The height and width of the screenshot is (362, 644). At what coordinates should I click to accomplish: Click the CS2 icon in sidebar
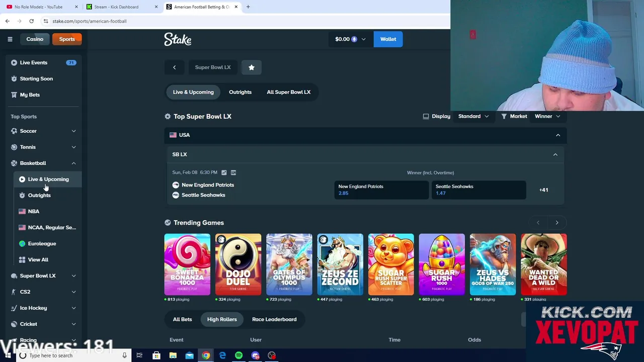click(x=14, y=292)
